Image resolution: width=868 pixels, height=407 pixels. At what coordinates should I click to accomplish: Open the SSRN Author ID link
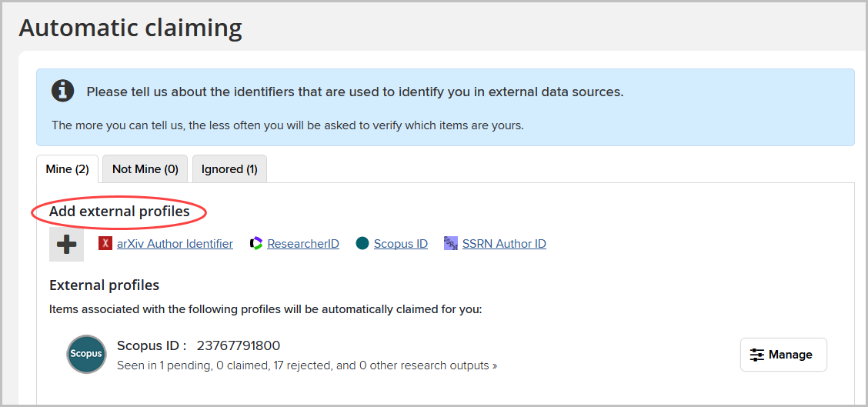click(504, 244)
